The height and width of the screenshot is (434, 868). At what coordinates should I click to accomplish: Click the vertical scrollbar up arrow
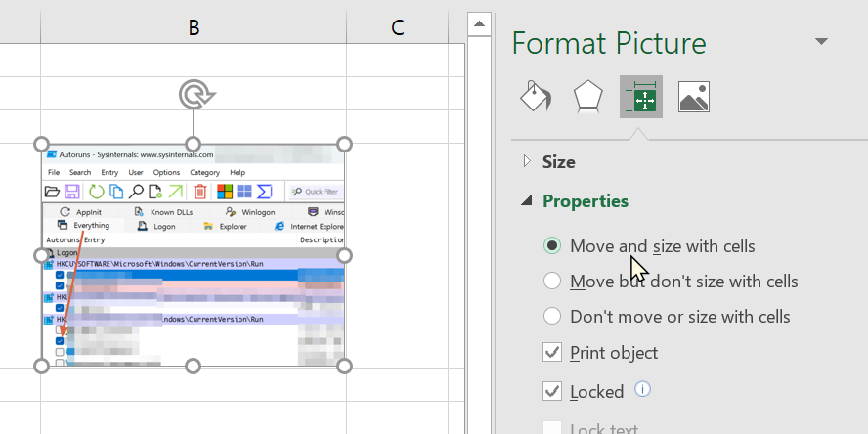click(479, 23)
